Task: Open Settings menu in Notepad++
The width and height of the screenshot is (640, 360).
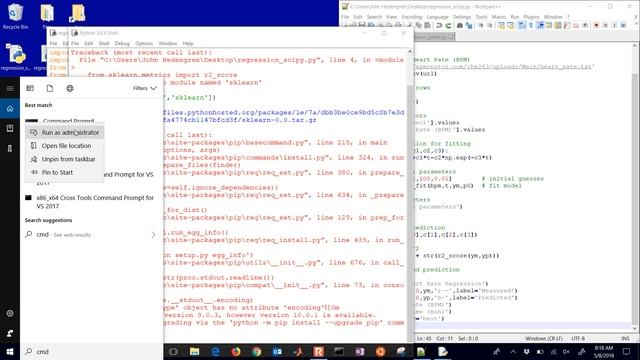Action: coord(462,17)
